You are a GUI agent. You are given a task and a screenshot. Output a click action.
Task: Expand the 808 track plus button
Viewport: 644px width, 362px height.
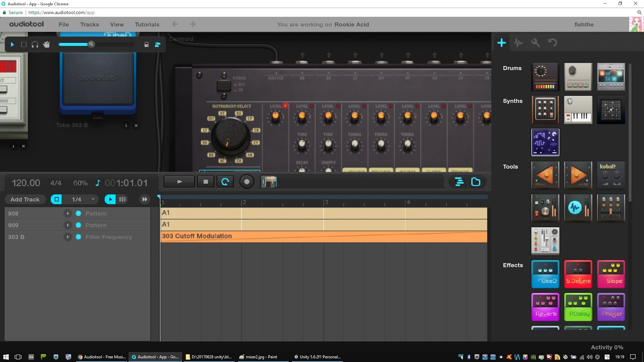click(x=68, y=214)
